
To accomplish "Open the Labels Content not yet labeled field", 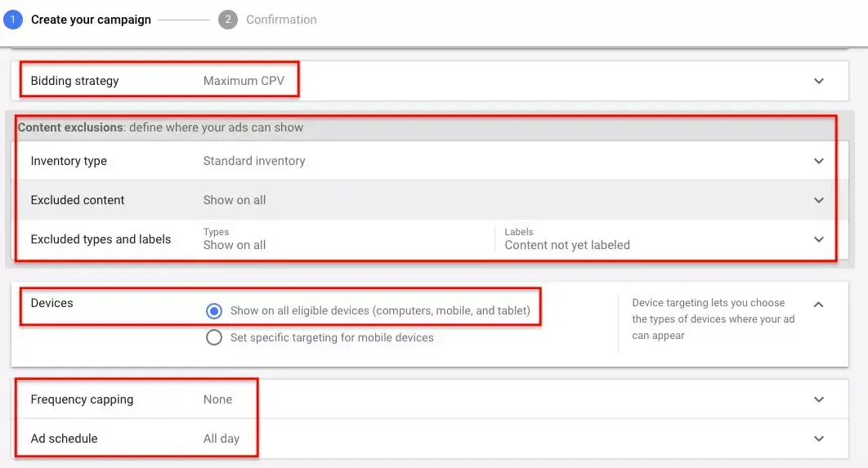I will (x=567, y=239).
